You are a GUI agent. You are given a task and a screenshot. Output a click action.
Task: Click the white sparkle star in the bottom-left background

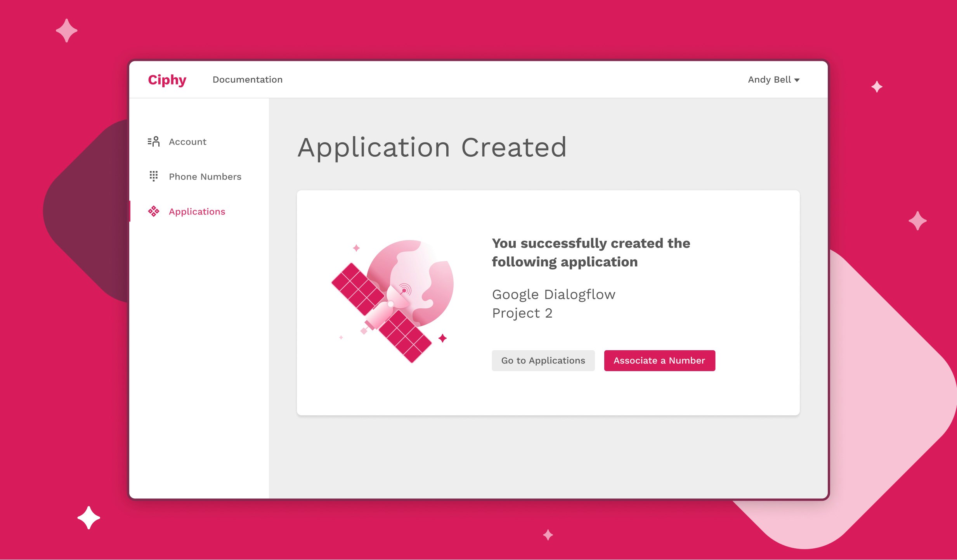[88, 518]
